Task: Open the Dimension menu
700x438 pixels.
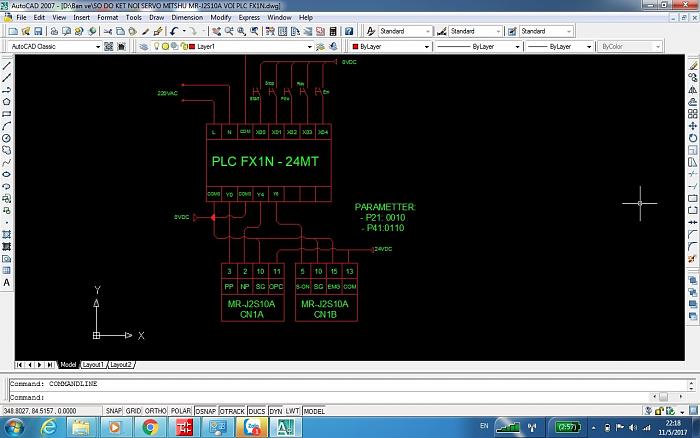Action: tap(187, 17)
